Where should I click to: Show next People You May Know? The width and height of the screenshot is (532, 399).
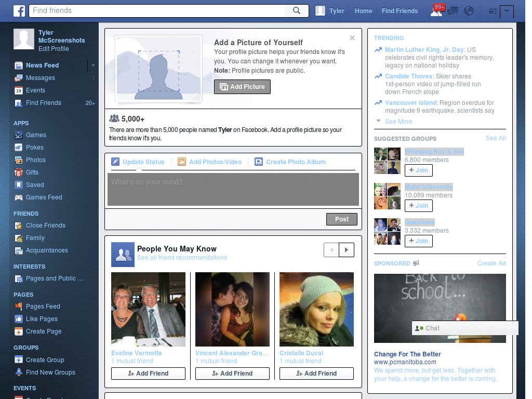coord(347,250)
